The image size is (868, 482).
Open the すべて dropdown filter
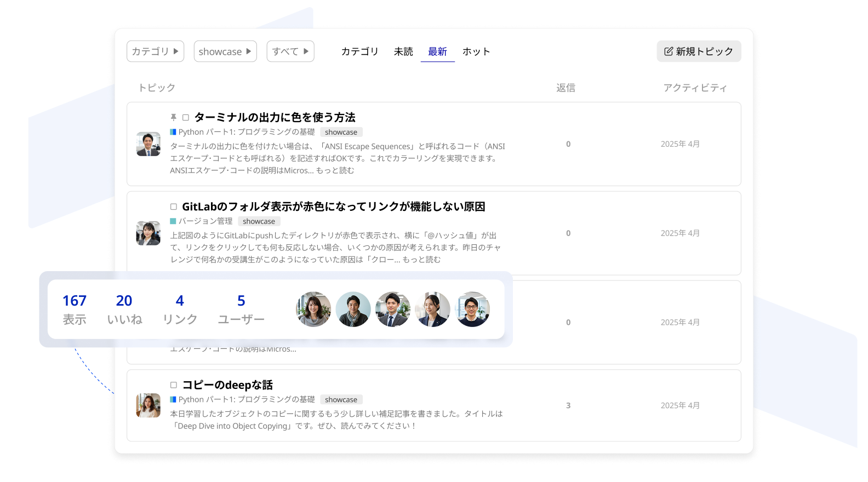tap(290, 51)
